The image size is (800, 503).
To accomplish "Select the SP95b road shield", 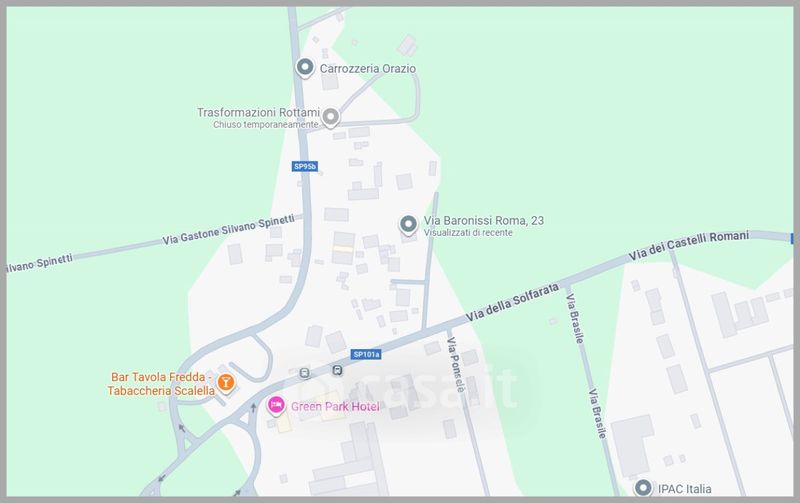I will tap(305, 166).
